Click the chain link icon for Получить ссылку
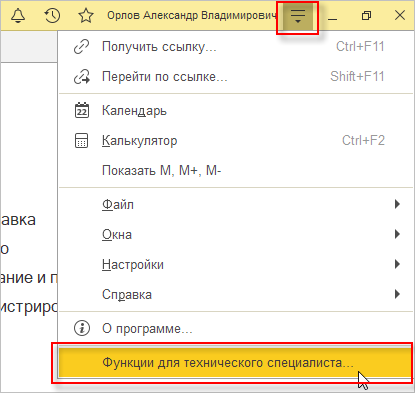This screenshot has height=393, width=415. click(81, 47)
